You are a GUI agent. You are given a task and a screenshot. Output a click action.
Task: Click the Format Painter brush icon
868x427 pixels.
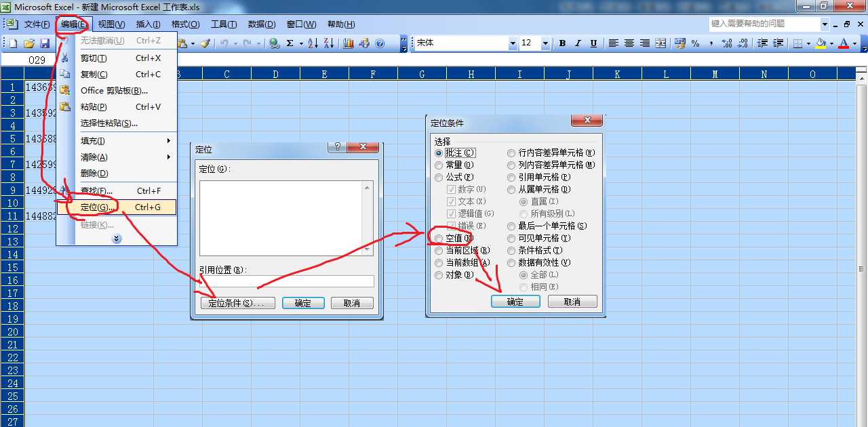click(x=205, y=43)
